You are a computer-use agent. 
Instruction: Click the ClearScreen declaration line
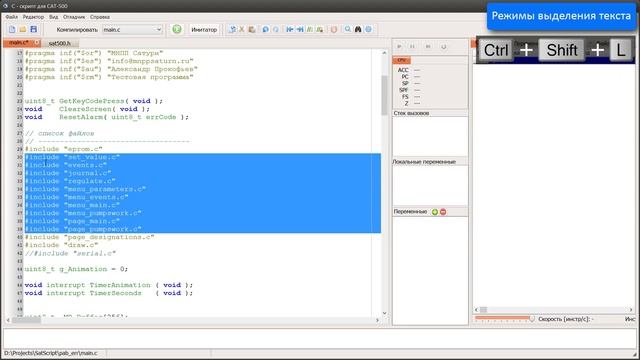coord(87,109)
